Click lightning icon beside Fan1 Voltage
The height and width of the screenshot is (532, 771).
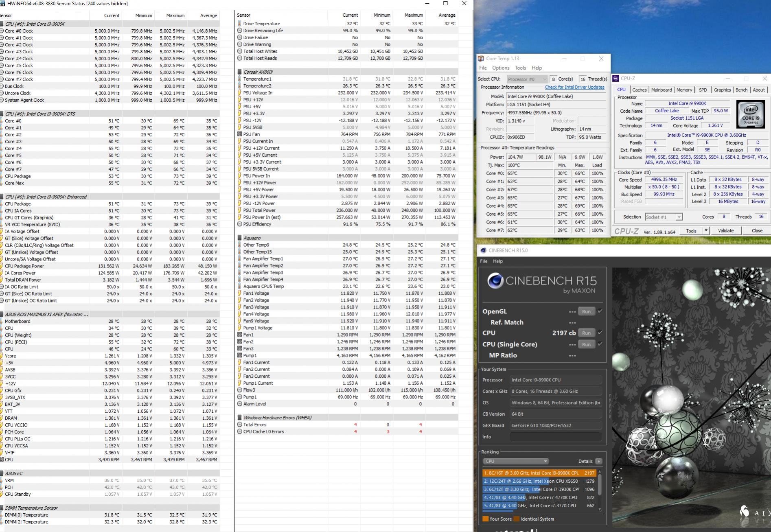click(x=240, y=293)
